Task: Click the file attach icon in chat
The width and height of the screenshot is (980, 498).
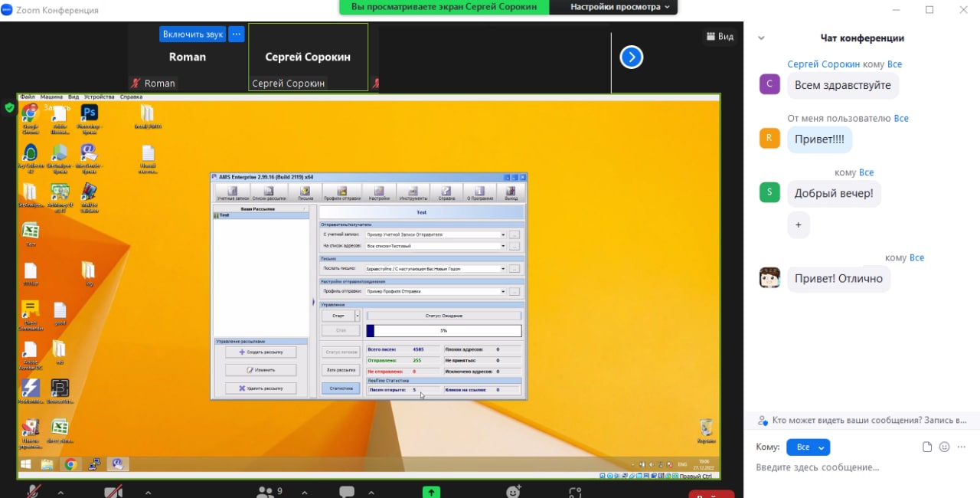Action: point(927,447)
